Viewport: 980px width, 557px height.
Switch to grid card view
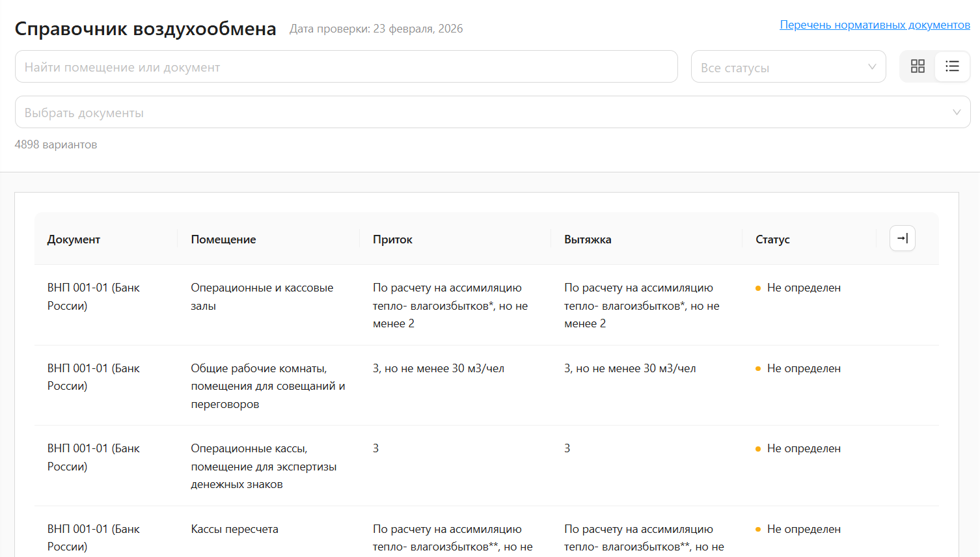918,66
